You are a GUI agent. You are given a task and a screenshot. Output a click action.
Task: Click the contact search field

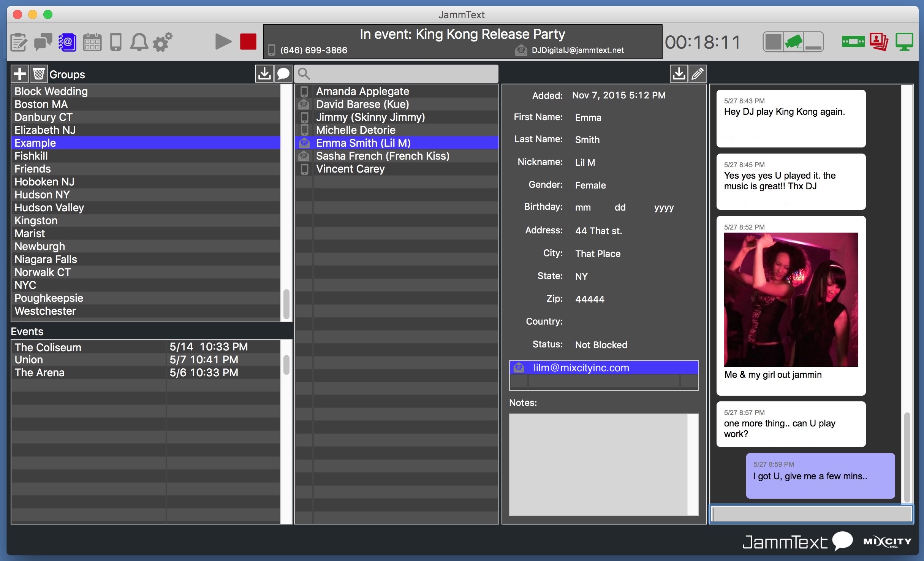click(397, 74)
